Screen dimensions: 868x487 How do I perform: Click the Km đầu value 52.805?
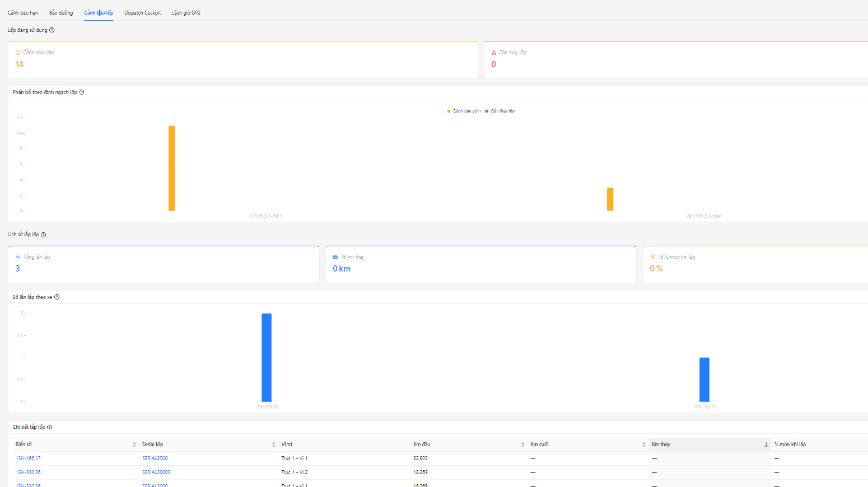(x=421, y=458)
